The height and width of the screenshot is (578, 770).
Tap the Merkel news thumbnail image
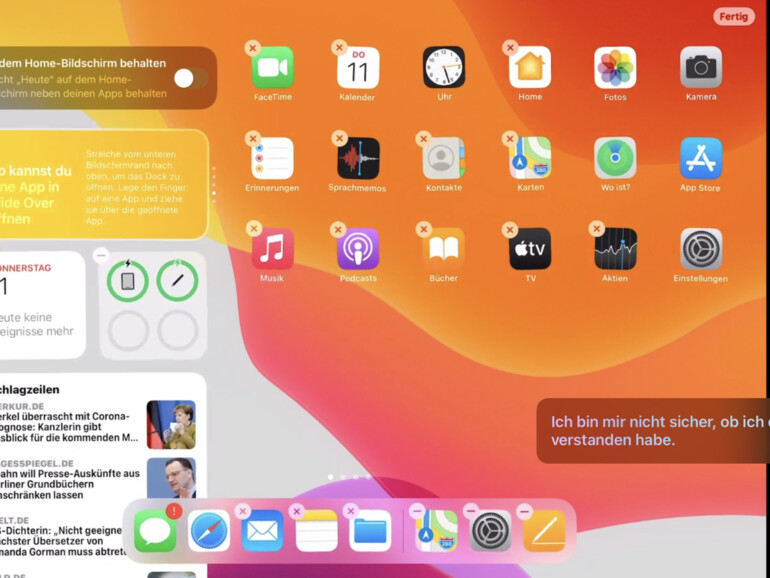[171, 425]
